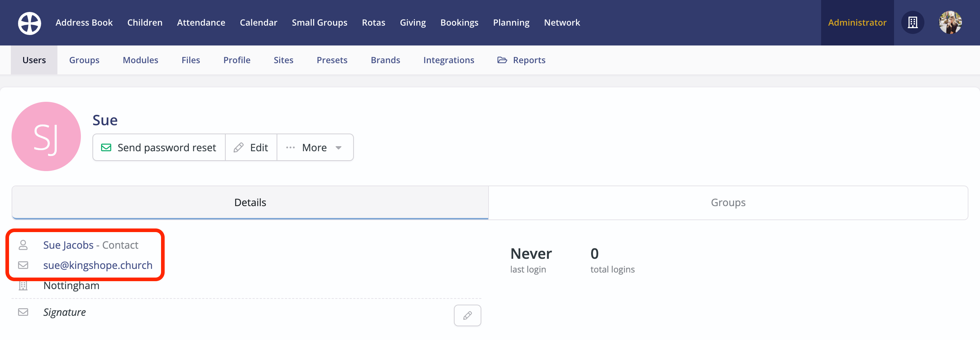The width and height of the screenshot is (980, 340).
Task: Open the sue@kingshope.church email link
Action: point(98,265)
